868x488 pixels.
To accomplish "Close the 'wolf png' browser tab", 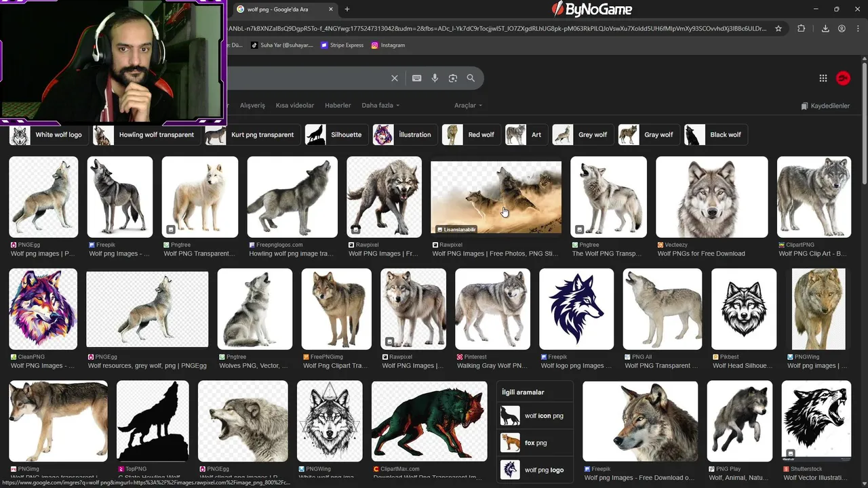I will point(331,9).
